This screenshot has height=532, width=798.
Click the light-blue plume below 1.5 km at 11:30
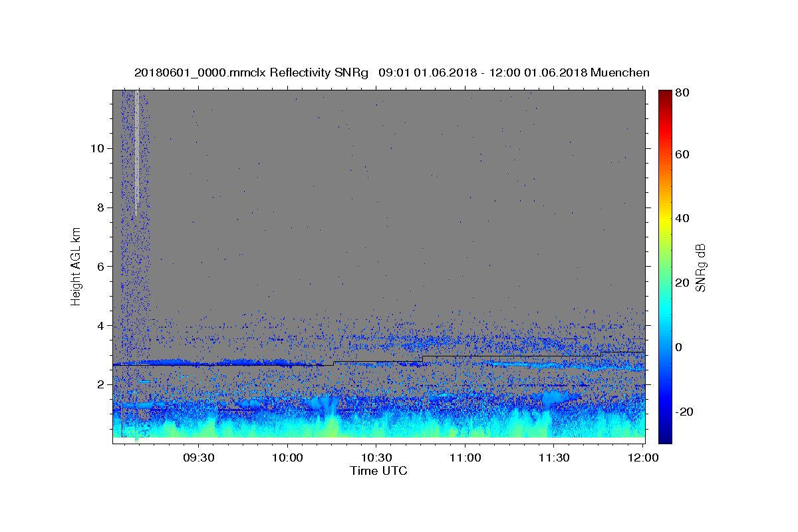click(x=556, y=399)
